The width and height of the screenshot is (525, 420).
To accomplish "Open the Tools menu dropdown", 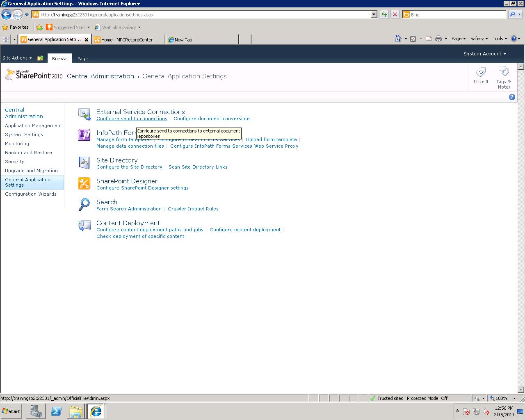I will (500, 39).
